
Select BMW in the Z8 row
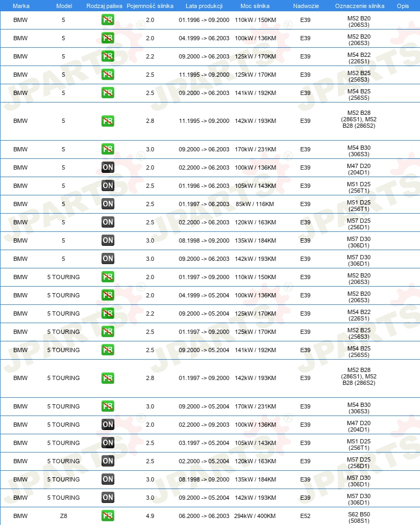pos(20,516)
